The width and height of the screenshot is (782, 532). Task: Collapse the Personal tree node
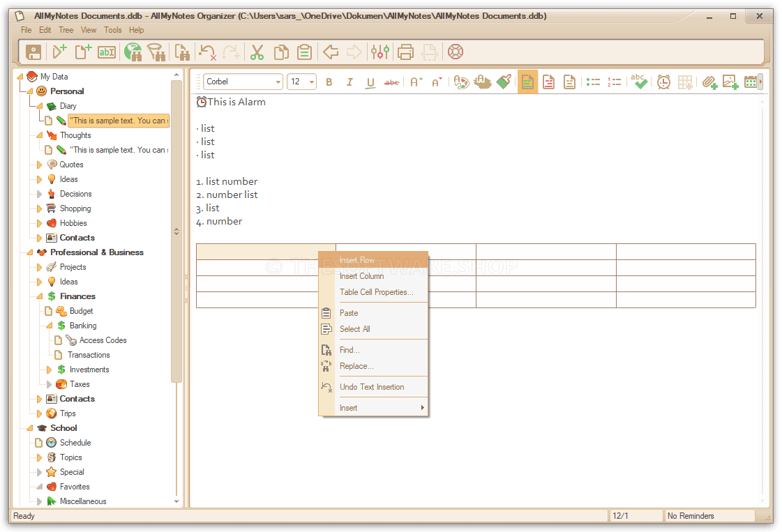pyautogui.click(x=29, y=91)
